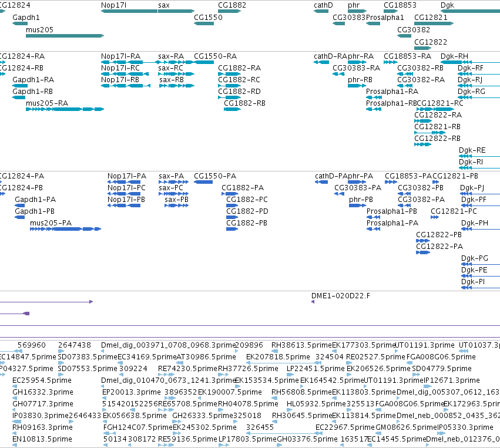The image size is (500, 448).
Task: Click the GH16332.3prime EST label
Action: coord(43,392)
